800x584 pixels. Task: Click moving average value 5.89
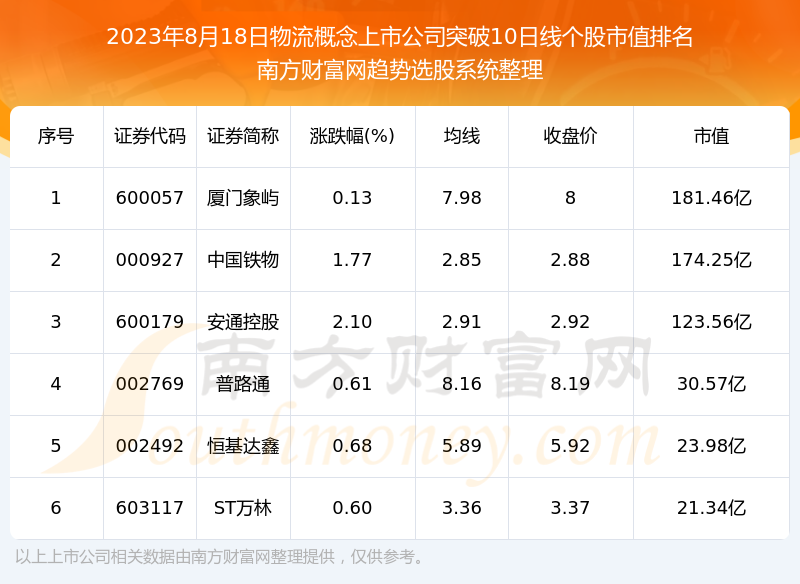pyautogui.click(x=462, y=446)
